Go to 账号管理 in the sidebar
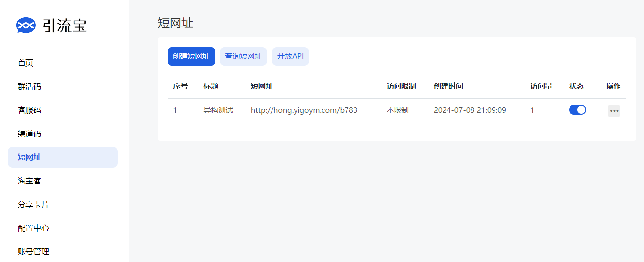 tap(33, 252)
